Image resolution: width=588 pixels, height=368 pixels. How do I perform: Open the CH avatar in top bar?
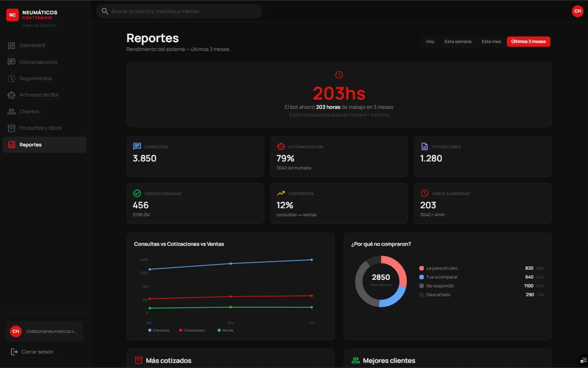[577, 11]
